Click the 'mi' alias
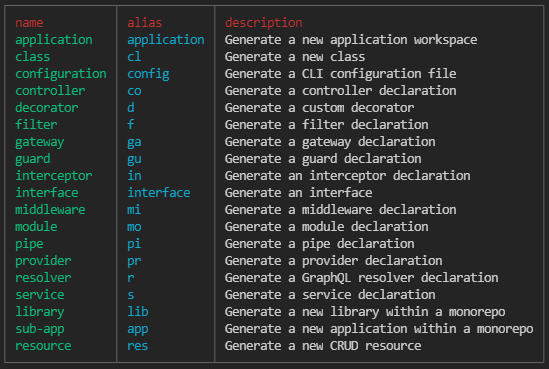This screenshot has height=369, width=549. click(134, 210)
